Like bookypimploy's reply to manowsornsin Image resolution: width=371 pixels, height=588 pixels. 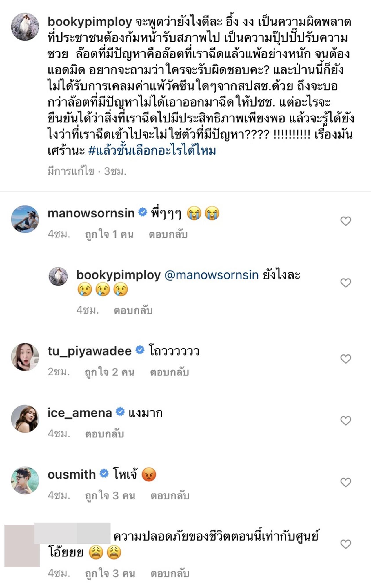click(345, 283)
